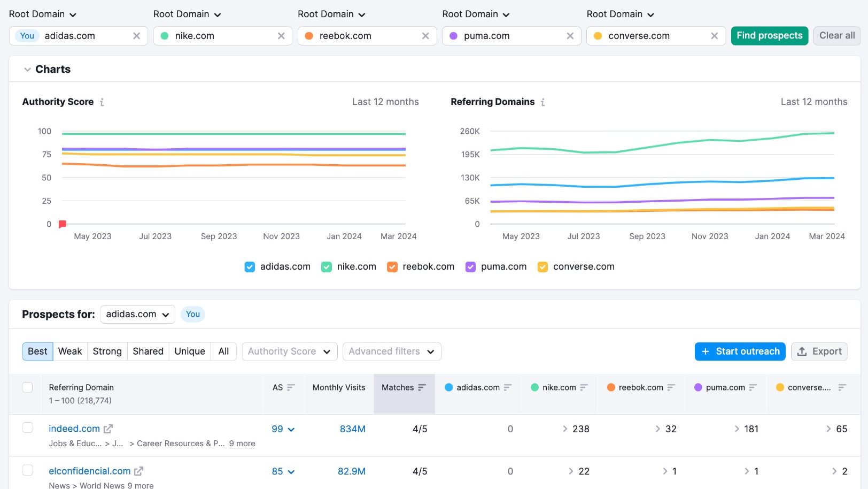This screenshot has height=489, width=868.
Task: Remove nike.com from the domain field
Action: coord(281,36)
